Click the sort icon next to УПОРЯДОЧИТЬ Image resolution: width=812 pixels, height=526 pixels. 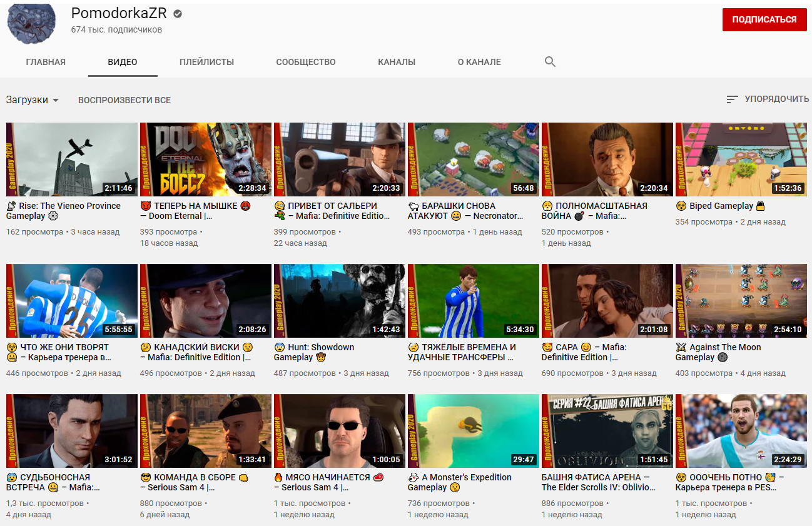(732, 99)
